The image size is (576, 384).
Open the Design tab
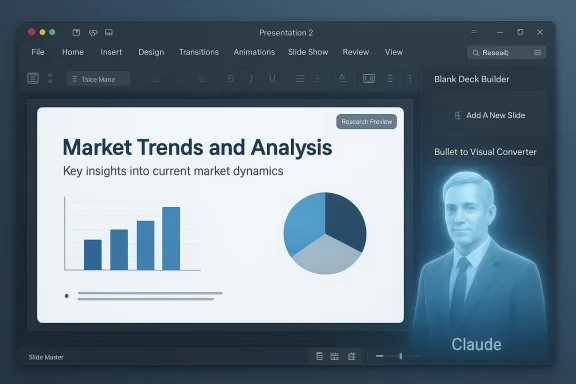pos(151,52)
